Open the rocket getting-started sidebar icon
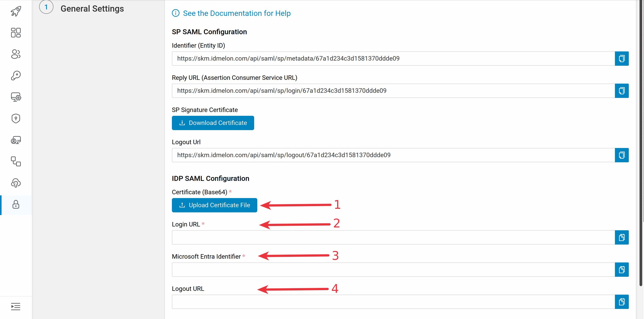The height and width of the screenshot is (319, 644). [x=16, y=11]
